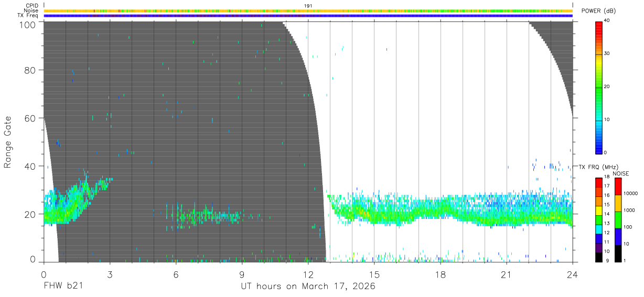
Task: Click the NOISE colorbar legend
Action: point(618,219)
